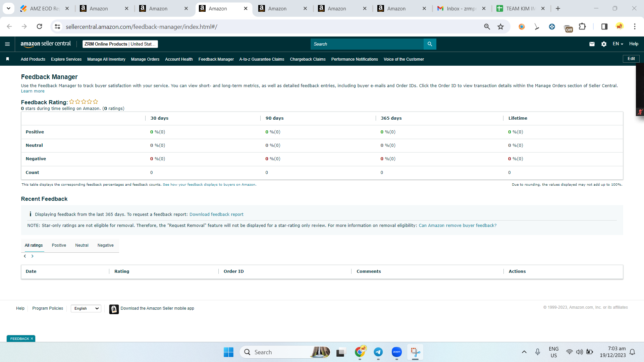Viewport: 644px width, 362px height.
Task: Select the Negative ratings tab
Action: [x=106, y=245]
